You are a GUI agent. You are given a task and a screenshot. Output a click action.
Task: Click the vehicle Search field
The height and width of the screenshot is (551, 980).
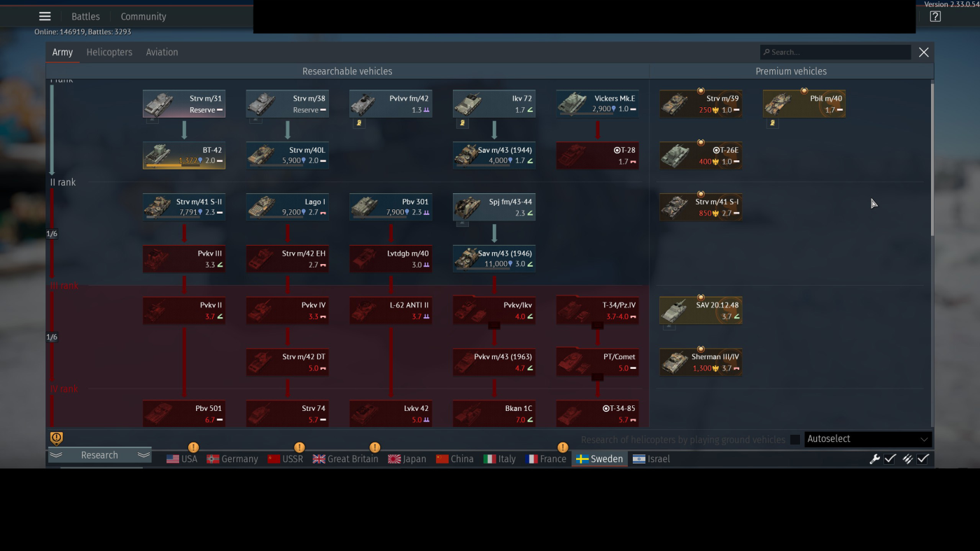836,53
